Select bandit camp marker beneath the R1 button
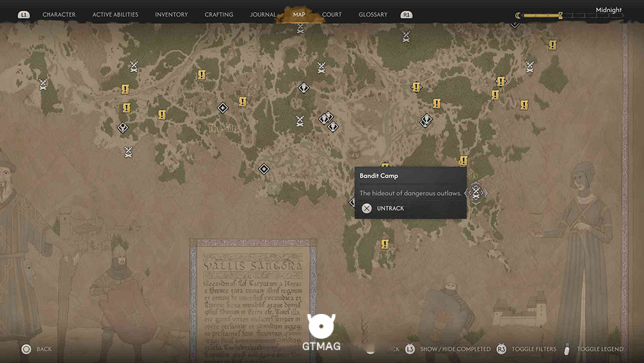This screenshot has height=363, width=644. [x=406, y=37]
